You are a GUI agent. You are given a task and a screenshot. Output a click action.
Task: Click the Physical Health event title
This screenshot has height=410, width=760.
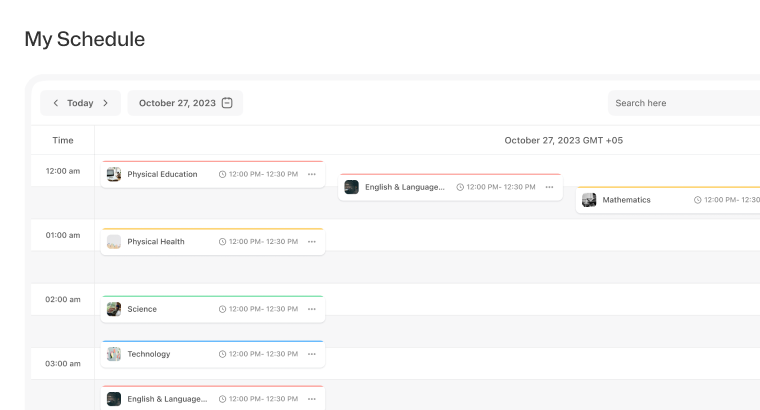pyautogui.click(x=156, y=241)
